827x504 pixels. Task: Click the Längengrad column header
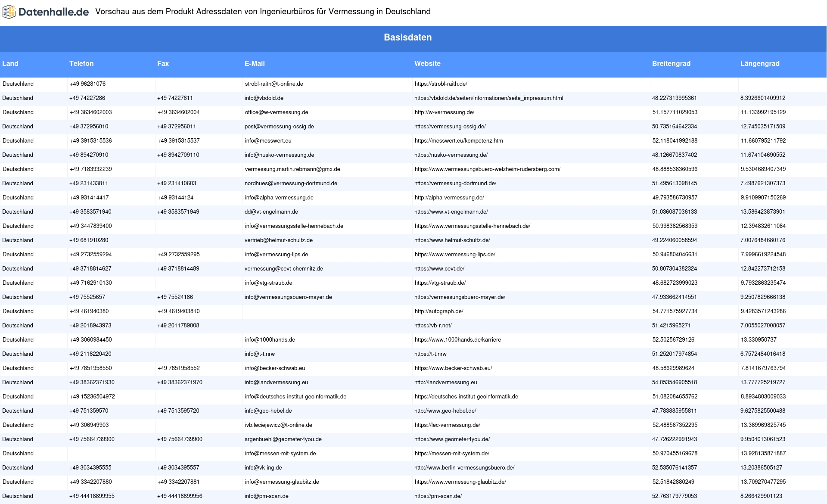click(x=760, y=63)
